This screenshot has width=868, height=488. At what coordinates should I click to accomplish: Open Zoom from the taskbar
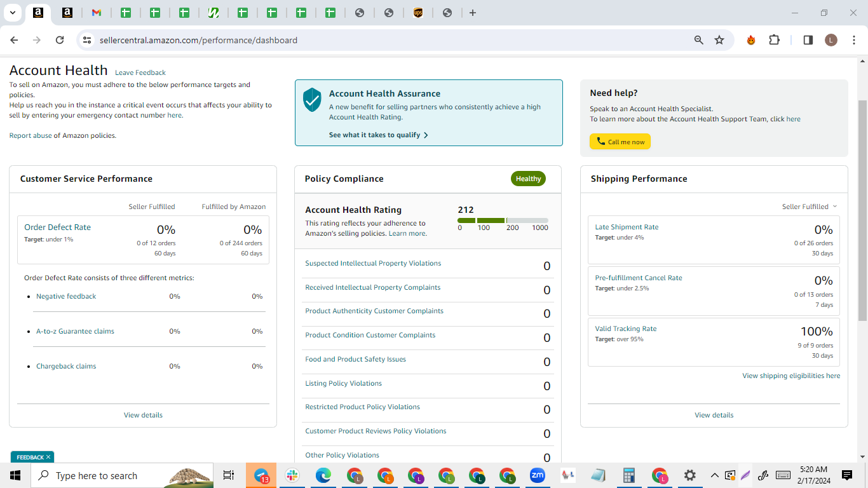tap(538, 475)
